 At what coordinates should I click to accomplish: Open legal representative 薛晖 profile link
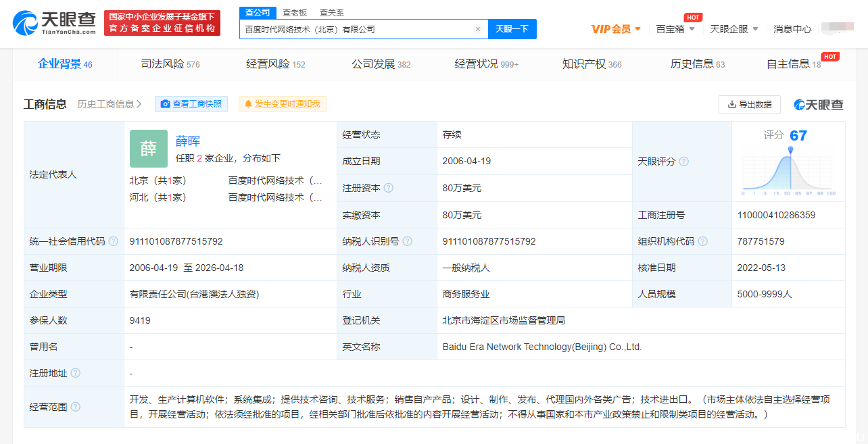[188, 141]
